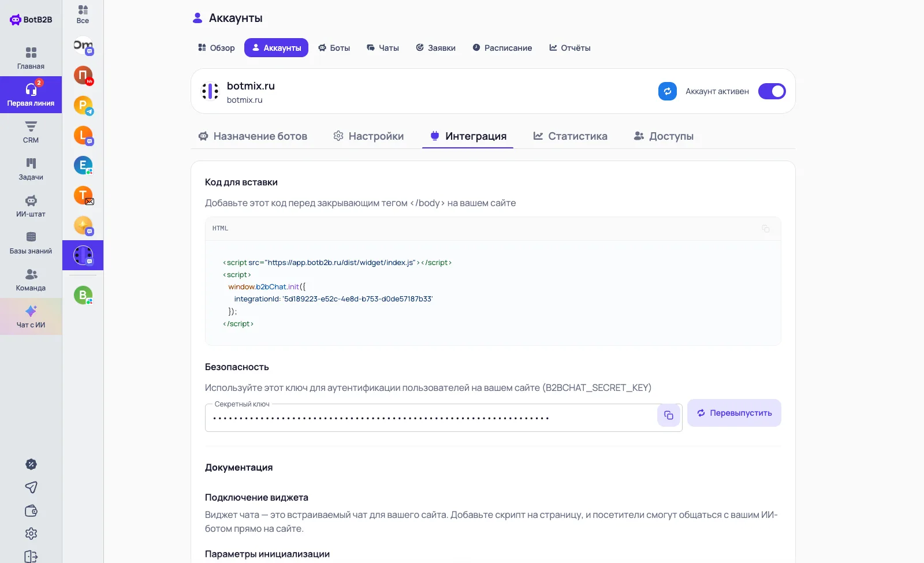Viewport: 924px width, 563px height.
Task: Open the Интеграция sub-tab
Action: (468, 136)
